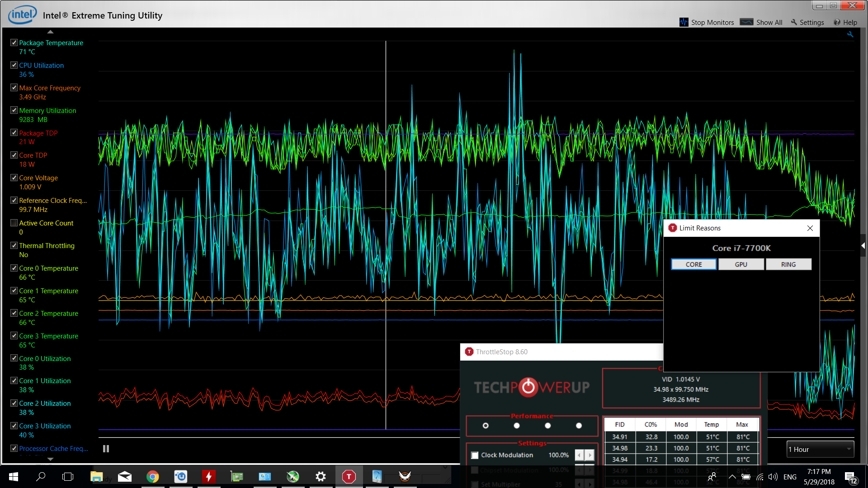Check Clock Modulation in ThrottleStop
Screen dimensions: 868x488
pyautogui.click(x=475, y=455)
